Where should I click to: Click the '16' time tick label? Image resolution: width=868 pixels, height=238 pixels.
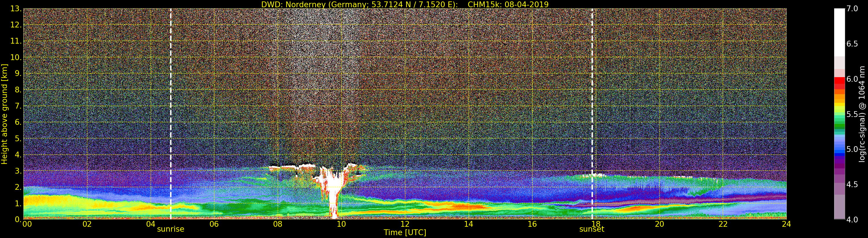532,224
